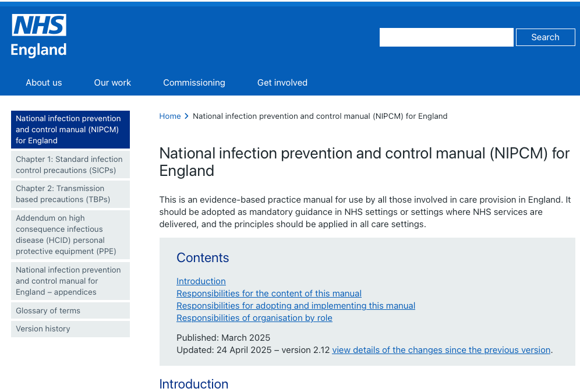View details of changes since previous version

coord(441,350)
